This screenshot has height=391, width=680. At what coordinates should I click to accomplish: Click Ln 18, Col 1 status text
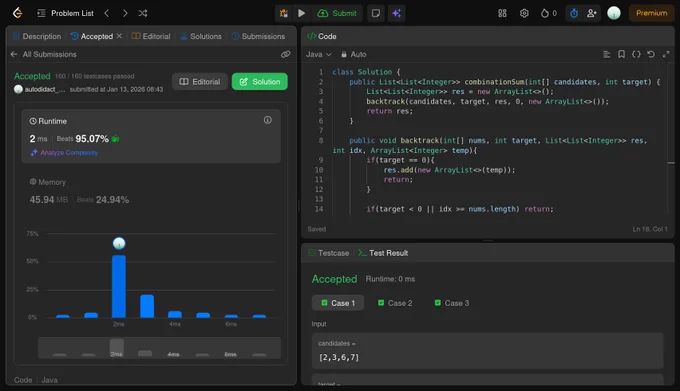(650, 229)
